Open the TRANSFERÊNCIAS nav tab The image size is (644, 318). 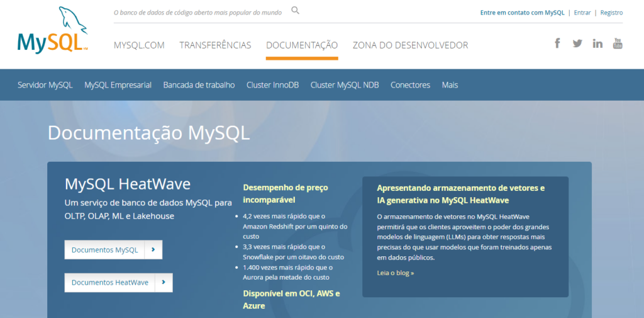(215, 45)
